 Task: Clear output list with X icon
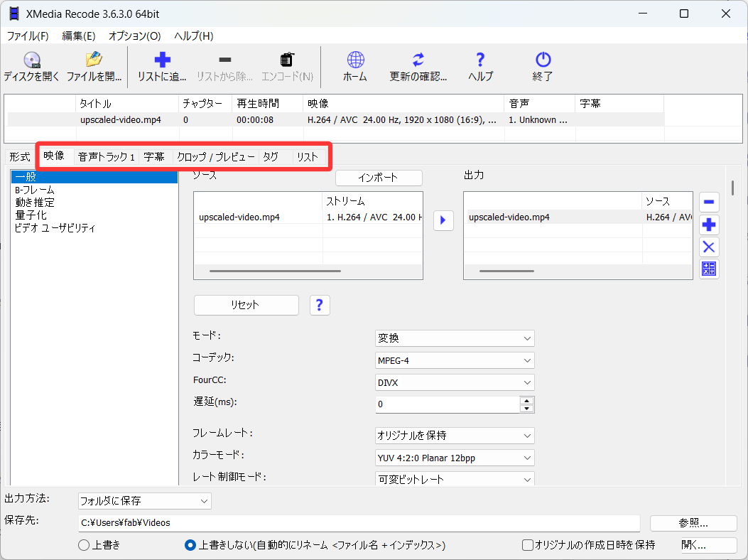[x=709, y=247]
